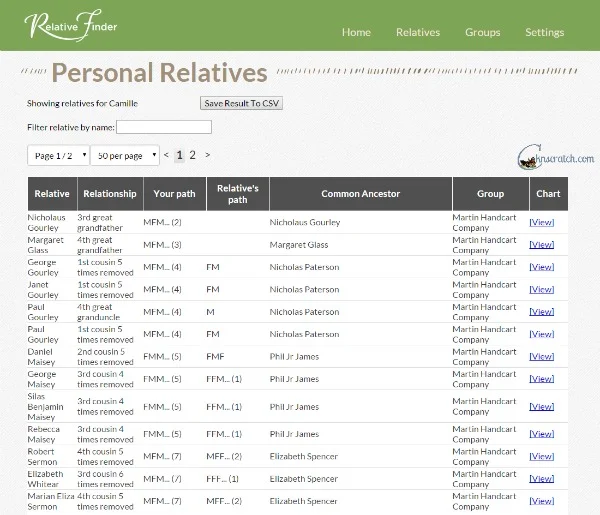Click the 3rd cousin 6 times removed cell
Screen dimensions: 600x515
[105, 479]
